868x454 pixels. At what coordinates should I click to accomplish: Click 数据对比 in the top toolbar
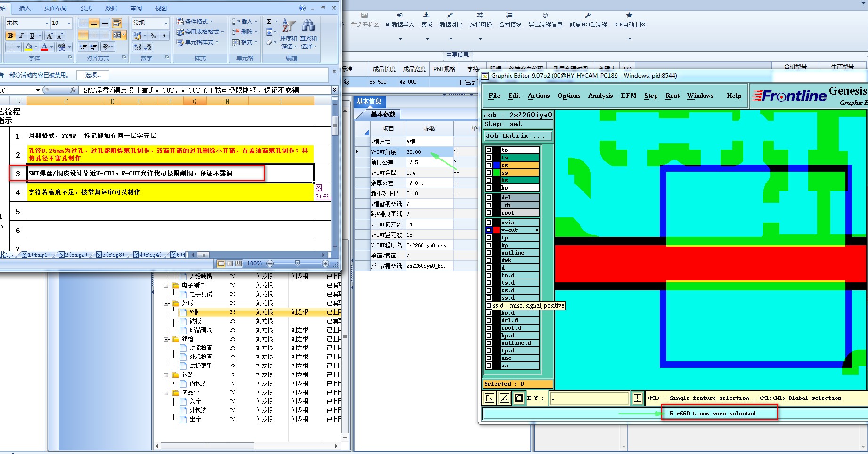[451, 20]
